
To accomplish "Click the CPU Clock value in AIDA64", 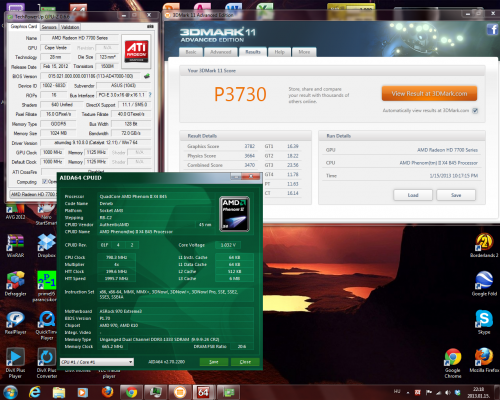I will 116,257.
